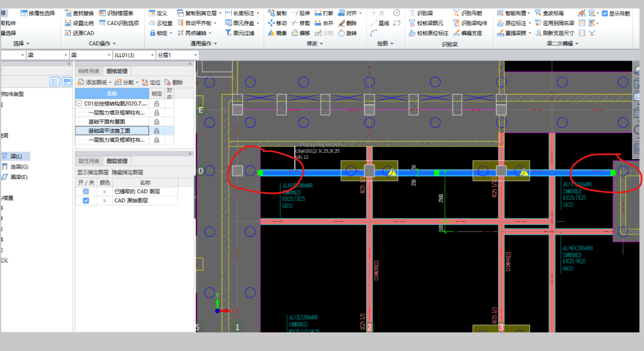Switch to 属性列表 tab

tap(89, 161)
